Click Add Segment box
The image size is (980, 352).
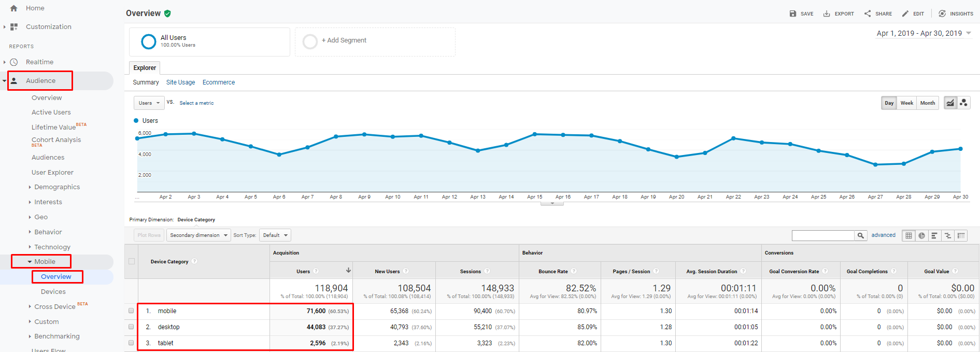coord(375,42)
